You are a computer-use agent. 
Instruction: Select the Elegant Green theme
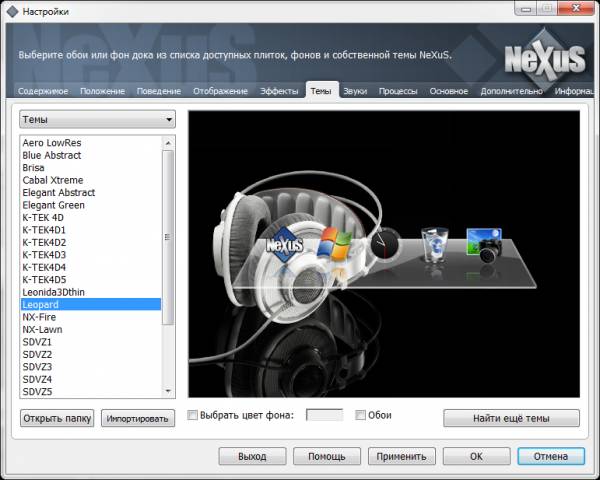pyautogui.click(x=91, y=205)
